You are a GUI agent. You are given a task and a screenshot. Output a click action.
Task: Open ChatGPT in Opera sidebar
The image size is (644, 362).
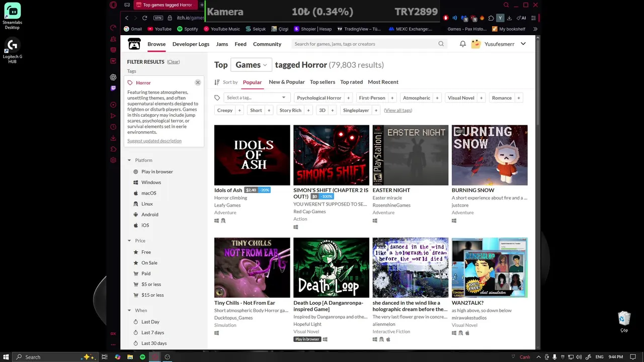point(113,77)
